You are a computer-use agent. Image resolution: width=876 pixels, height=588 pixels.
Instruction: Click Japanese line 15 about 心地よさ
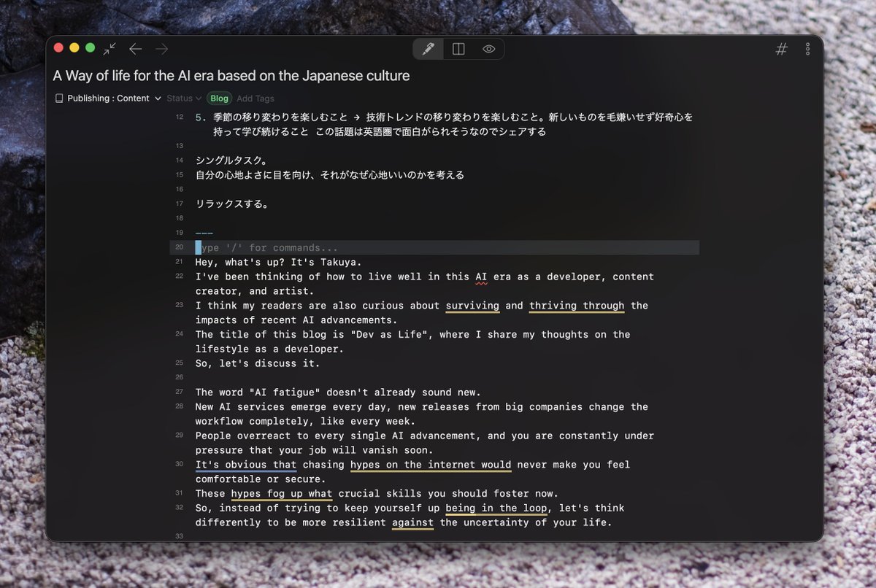tap(330, 175)
